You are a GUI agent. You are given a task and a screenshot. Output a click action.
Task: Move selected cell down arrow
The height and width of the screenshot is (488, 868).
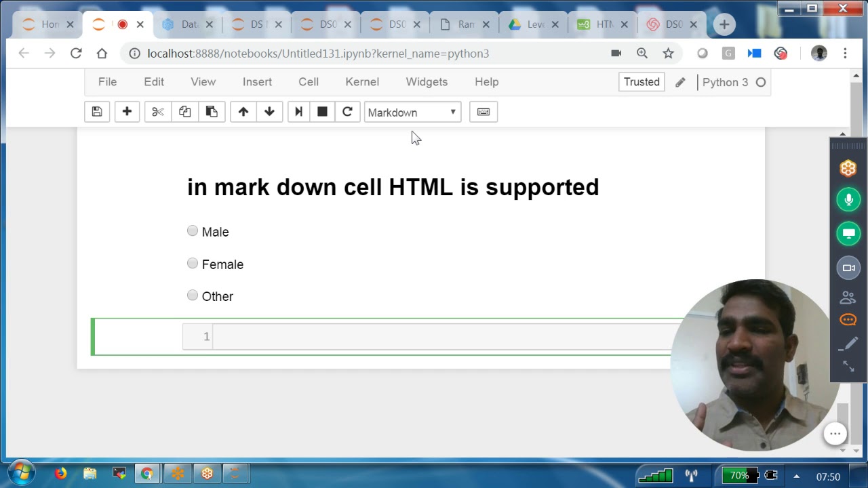coord(269,112)
